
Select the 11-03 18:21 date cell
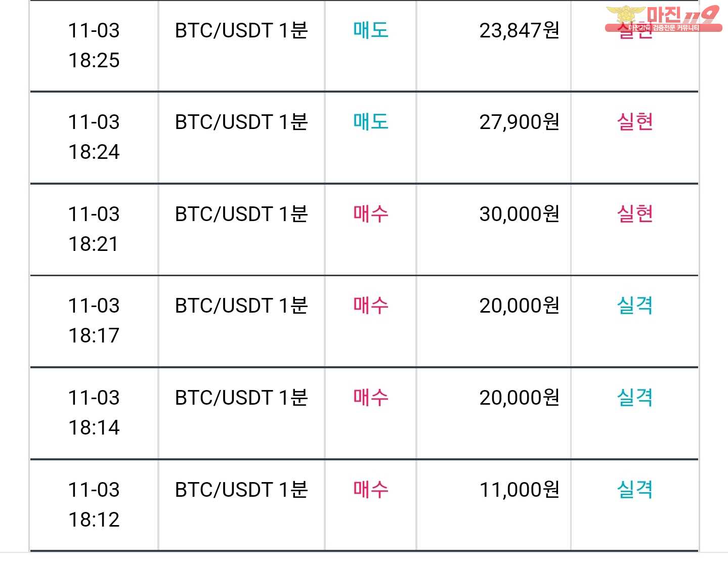94,229
